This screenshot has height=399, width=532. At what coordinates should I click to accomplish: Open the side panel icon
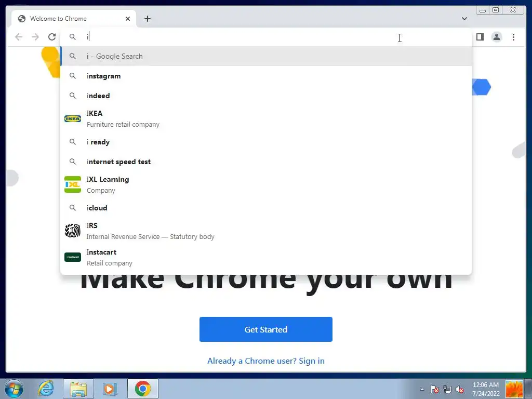(x=480, y=37)
